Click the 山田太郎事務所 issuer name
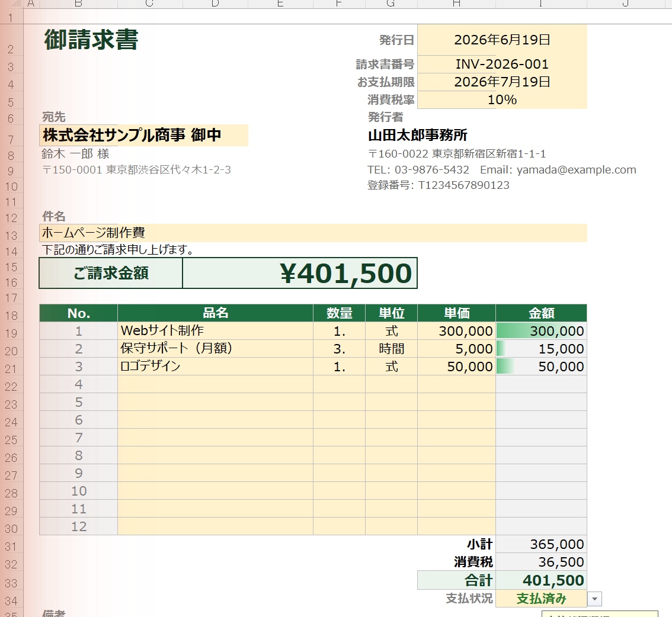The image size is (672, 617). [x=417, y=136]
